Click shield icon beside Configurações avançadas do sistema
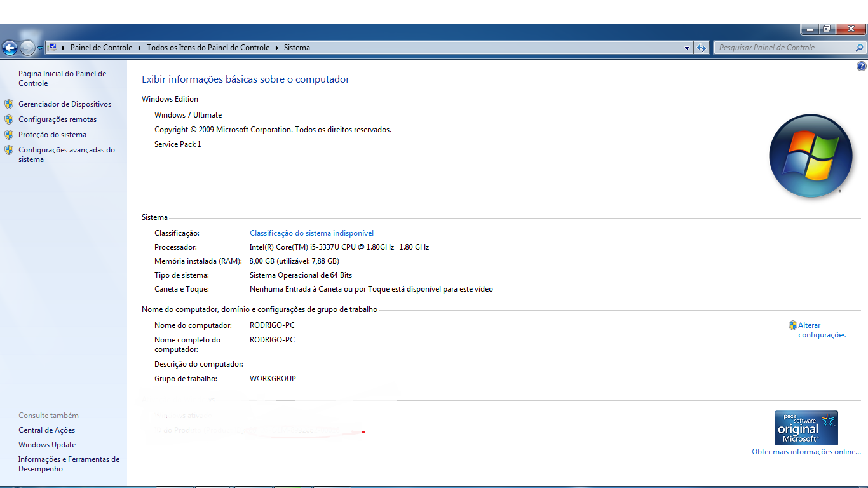 pyautogui.click(x=9, y=150)
